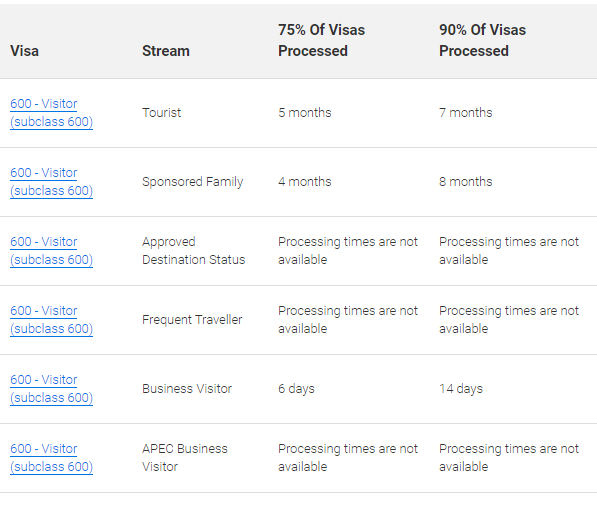The image size is (597, 506).
Task: Select the Tourist stream cell
Action: (x=161, y=113)
